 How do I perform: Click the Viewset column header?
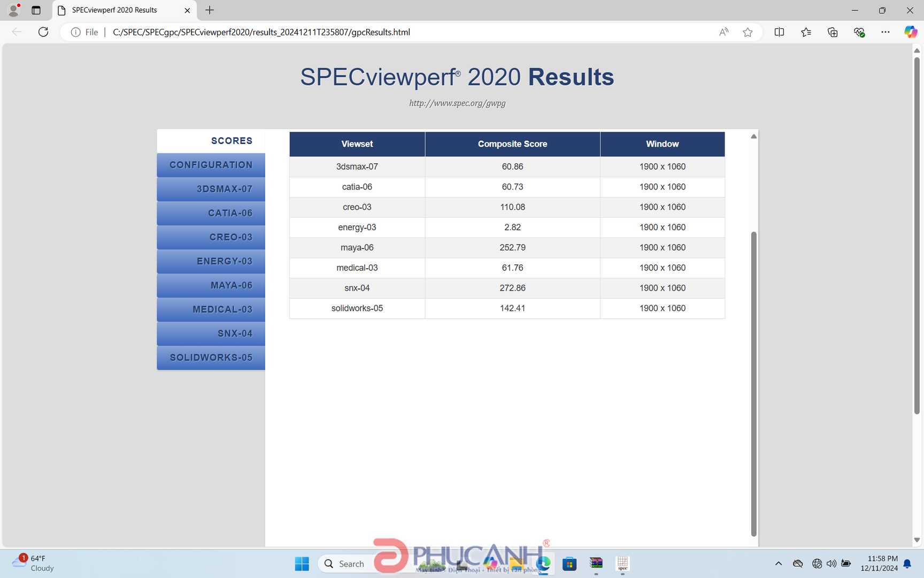(x=357, y=144)
